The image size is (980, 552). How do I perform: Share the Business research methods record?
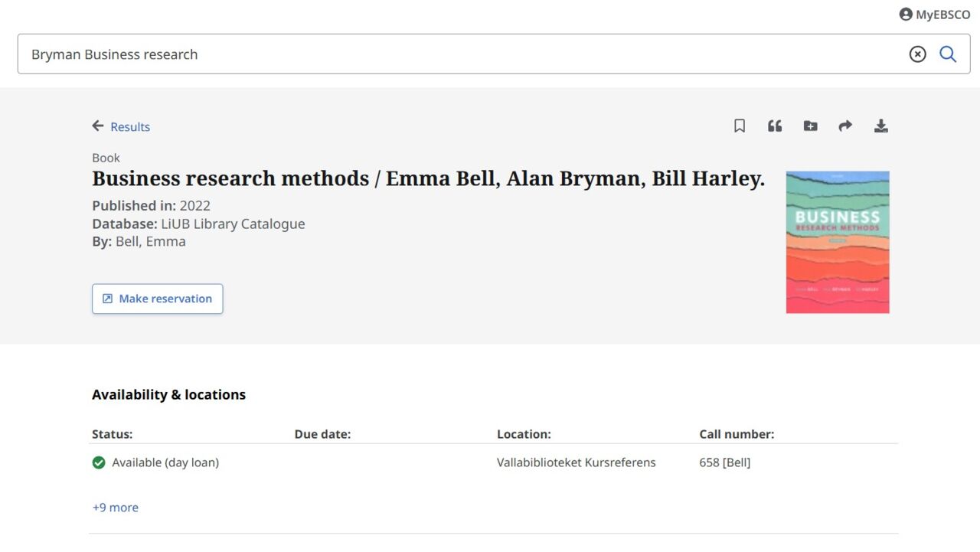click(845, 126)
